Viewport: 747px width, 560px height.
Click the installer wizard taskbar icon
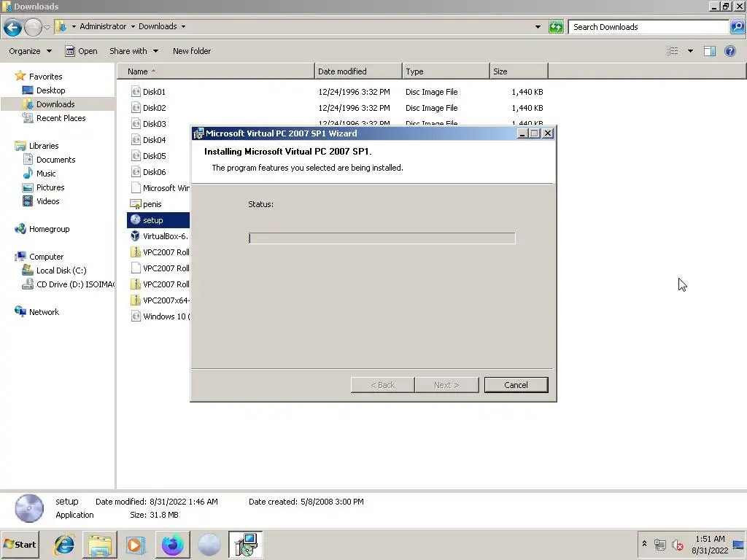[x=245, y=545]
